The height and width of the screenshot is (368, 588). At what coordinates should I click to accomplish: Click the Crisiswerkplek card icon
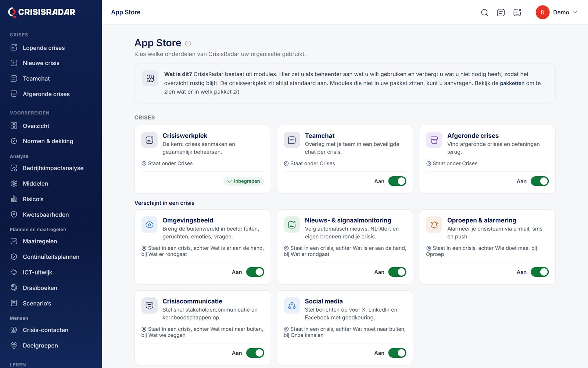click(x=150, y=140)
